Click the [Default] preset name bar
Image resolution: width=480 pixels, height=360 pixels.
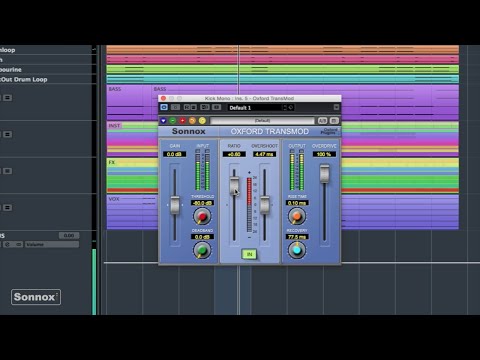point(262,121)
